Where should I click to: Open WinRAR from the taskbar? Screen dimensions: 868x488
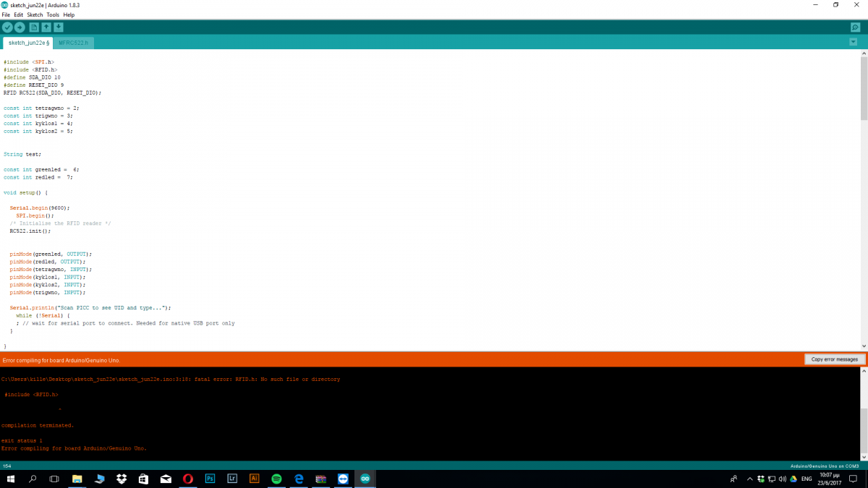pyautogui.click(x=321, y=479)
